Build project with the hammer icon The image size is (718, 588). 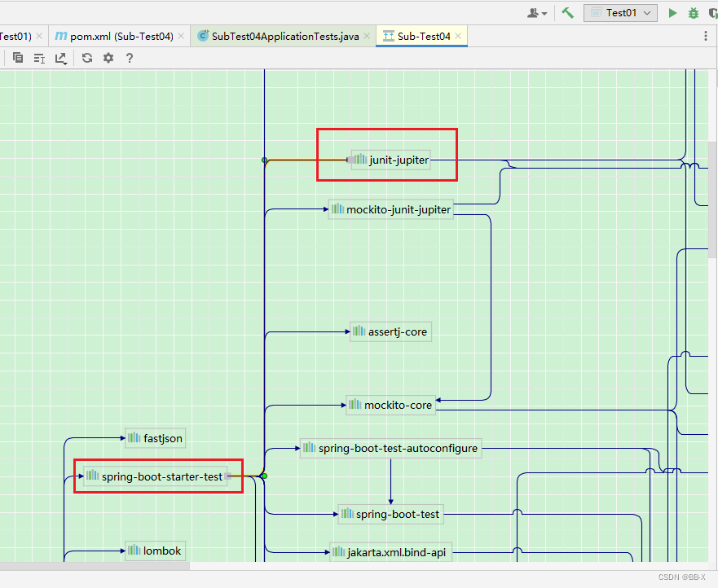[568, 13]
